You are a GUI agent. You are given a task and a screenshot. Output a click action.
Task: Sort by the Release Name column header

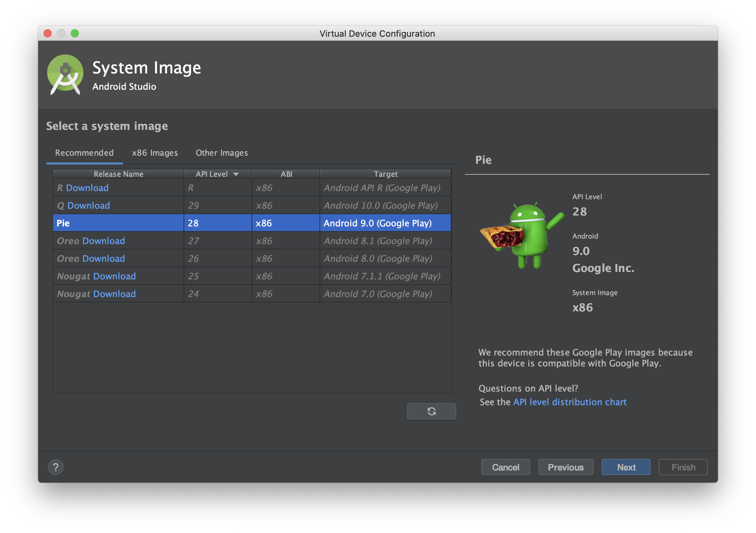click(118, 174)
